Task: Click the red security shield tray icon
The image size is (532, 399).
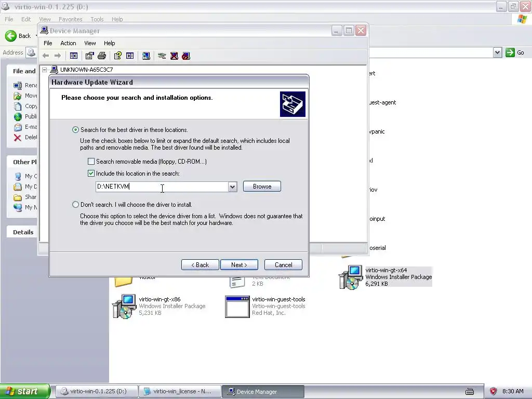Action: pyautogui.click(x=494, y=391)
